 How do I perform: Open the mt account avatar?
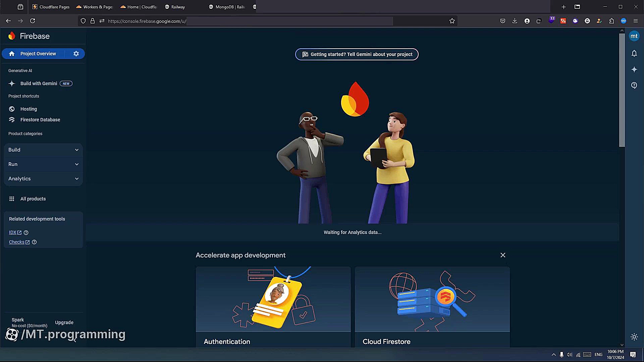click(x=634, y=36)
